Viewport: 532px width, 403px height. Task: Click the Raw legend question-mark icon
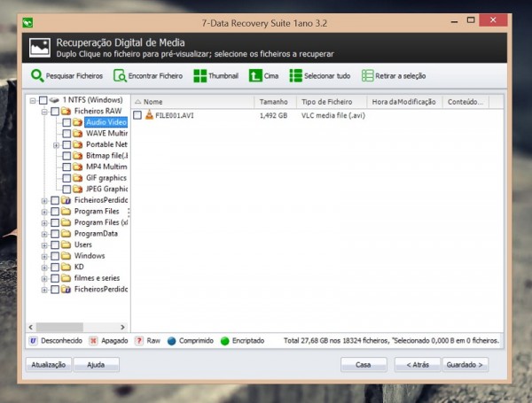click(x=139, y=341)
